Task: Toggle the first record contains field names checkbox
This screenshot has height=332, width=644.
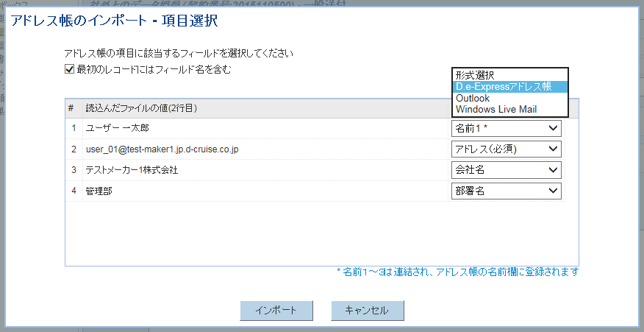Action: coord(70,70)
